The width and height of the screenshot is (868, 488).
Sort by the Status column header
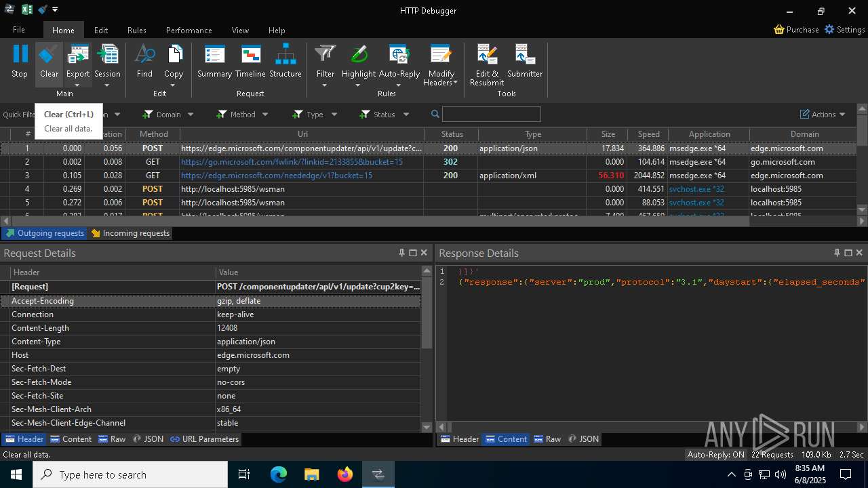click(452, 134)
